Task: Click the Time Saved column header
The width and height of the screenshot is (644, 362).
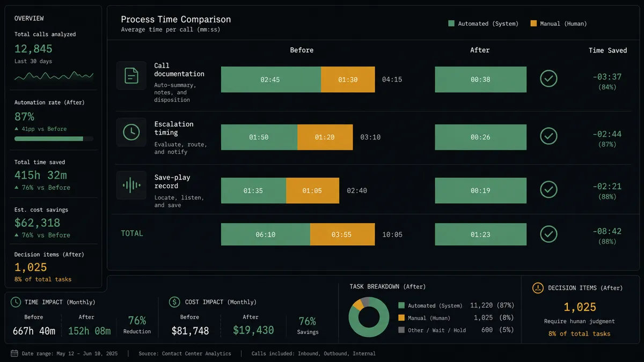Action: (608, 50)
